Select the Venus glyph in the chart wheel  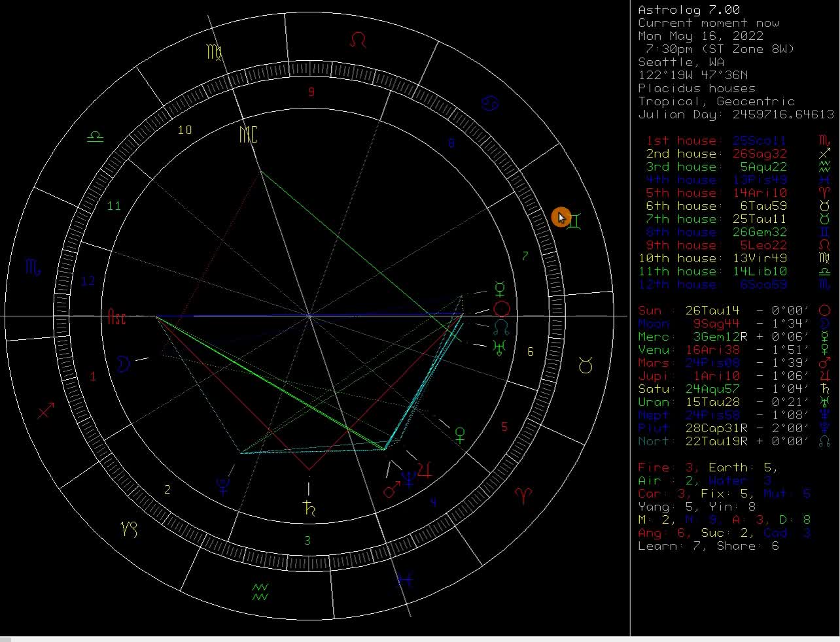tap(460, 435)
